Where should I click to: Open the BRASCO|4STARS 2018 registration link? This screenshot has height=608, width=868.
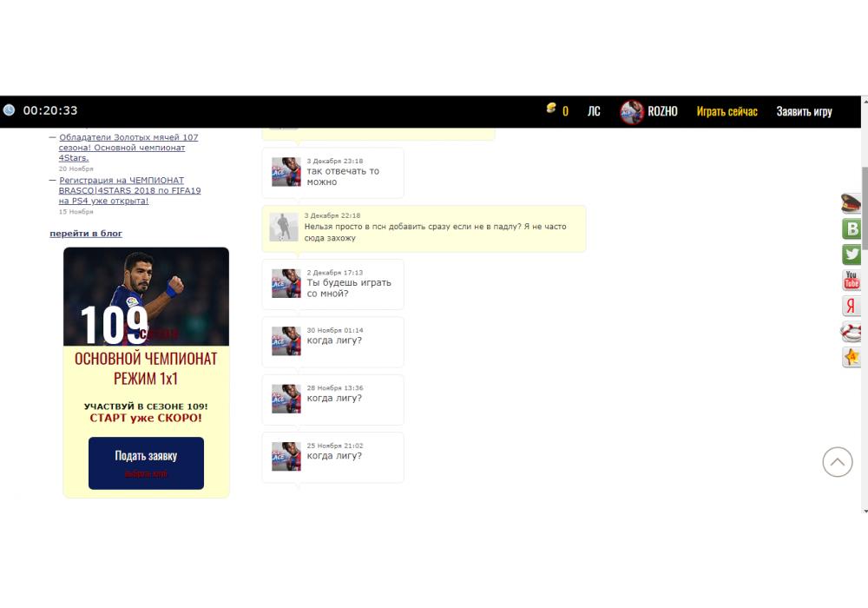click(129, 190)
